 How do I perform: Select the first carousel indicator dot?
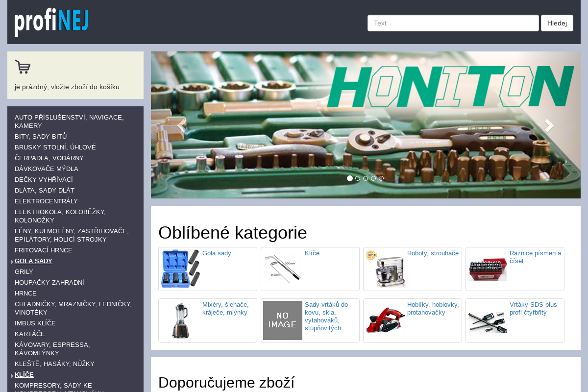(350, 178)
